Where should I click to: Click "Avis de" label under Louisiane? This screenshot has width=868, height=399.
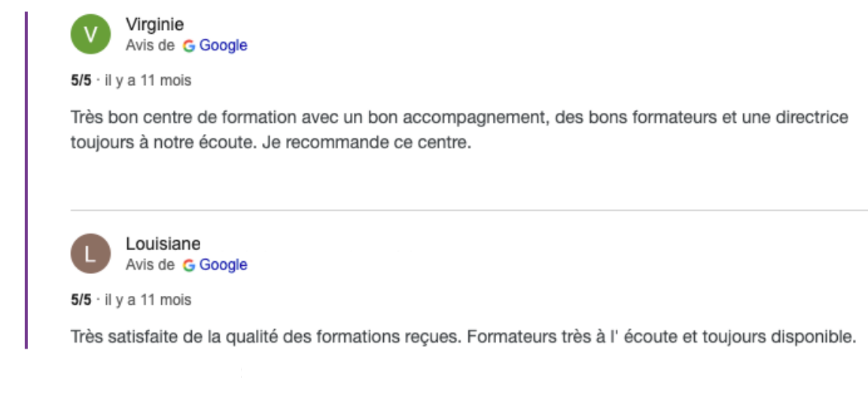click(x=150, y=266)
